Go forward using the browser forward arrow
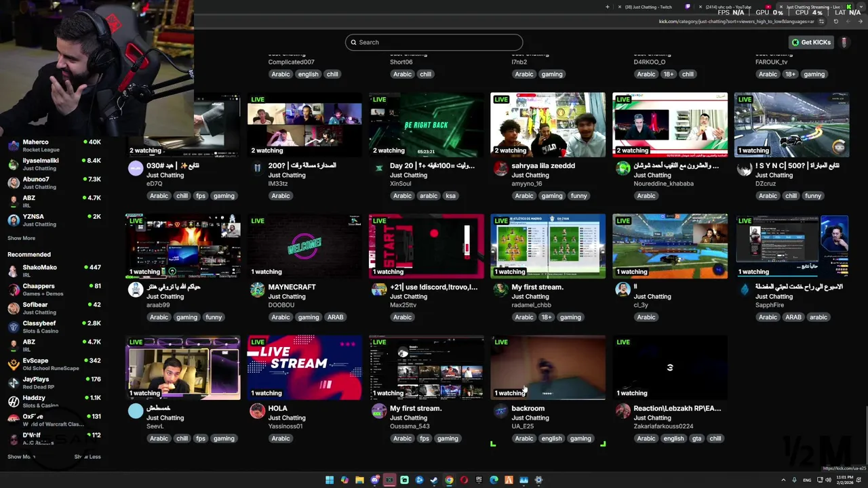 (848, 21)
